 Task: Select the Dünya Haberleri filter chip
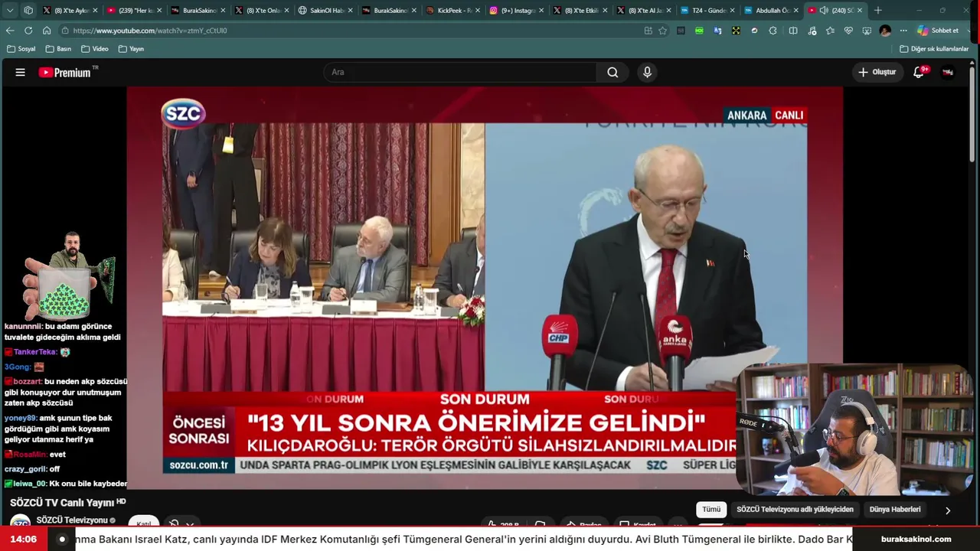tap(895, 510)
